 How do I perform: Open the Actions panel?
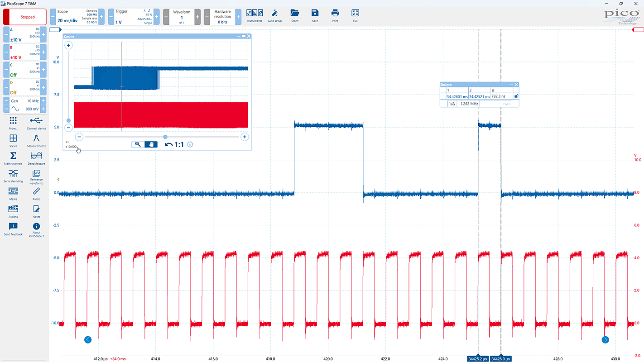tap(13, 210)
